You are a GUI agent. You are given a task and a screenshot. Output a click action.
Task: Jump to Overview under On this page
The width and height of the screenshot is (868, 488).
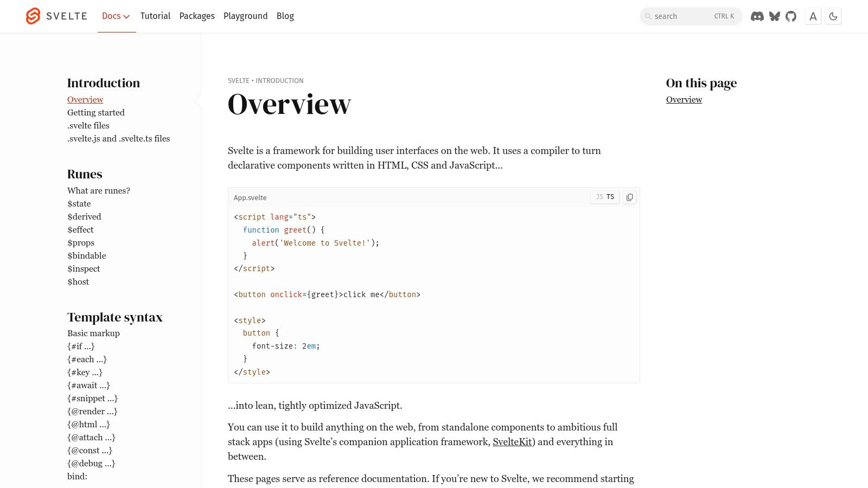[x=684, y=100]
